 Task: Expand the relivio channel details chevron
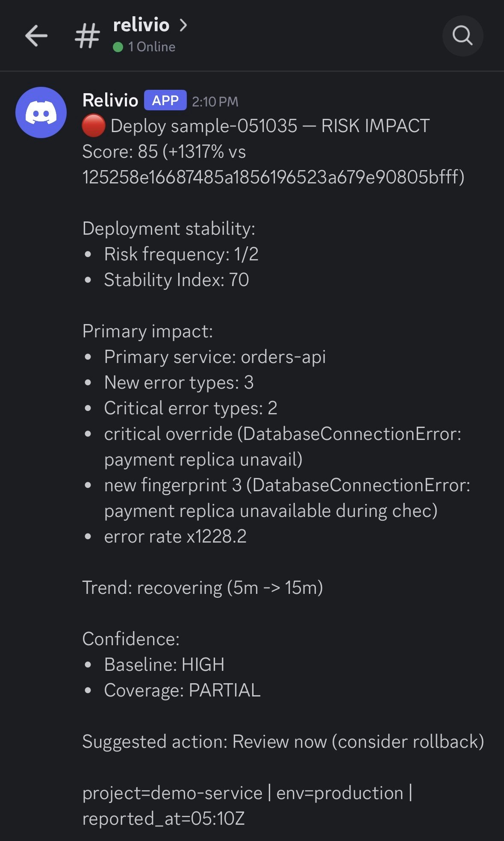point(184,26)
